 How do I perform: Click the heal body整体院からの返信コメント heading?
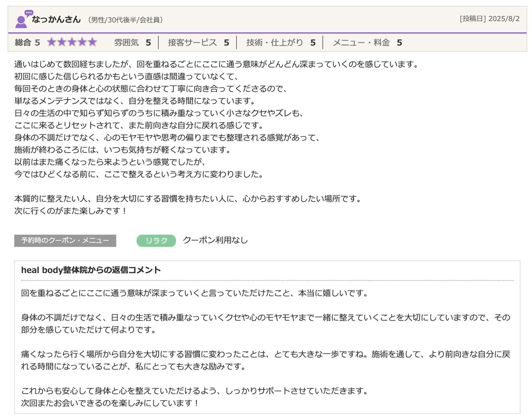pos(91,270)
